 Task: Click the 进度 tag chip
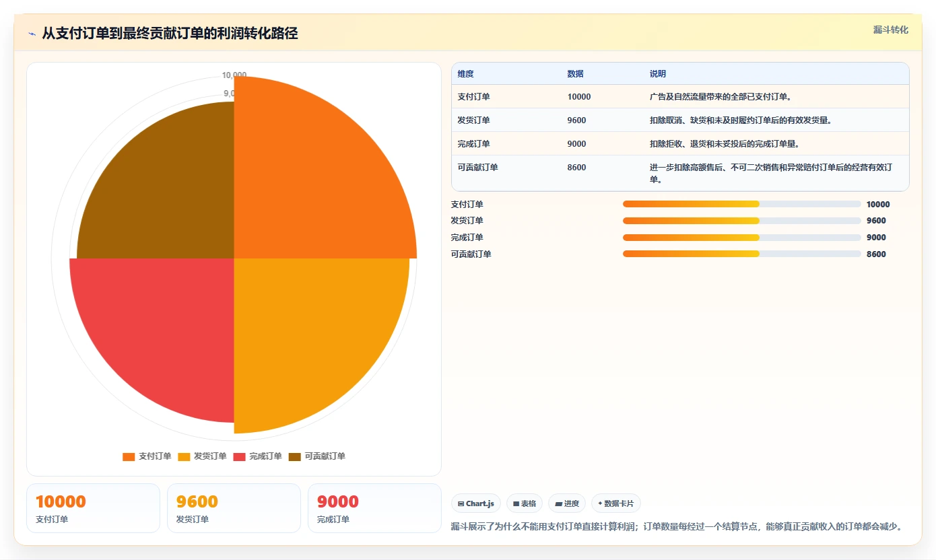click(567, 503)
